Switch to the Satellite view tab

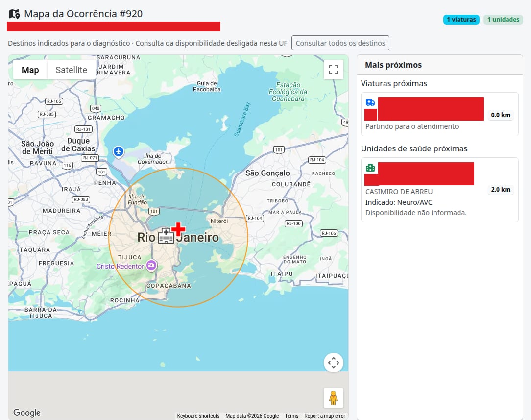click(x=71, y=70)
